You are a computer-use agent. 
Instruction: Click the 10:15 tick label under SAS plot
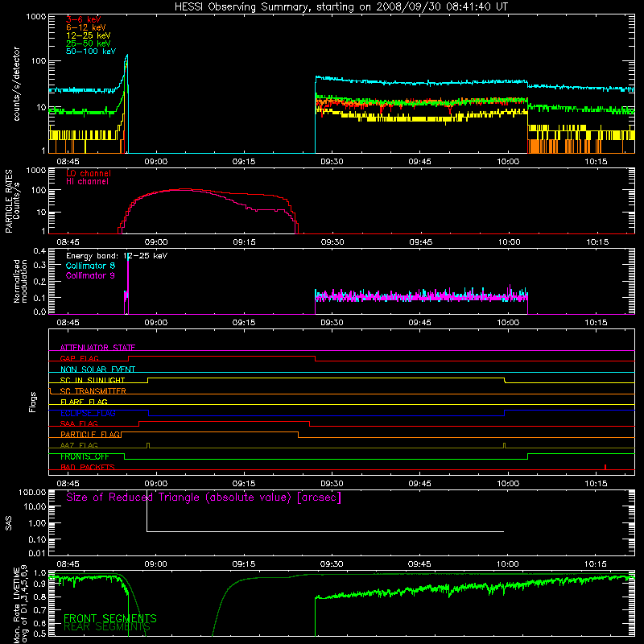pos(596,564)
